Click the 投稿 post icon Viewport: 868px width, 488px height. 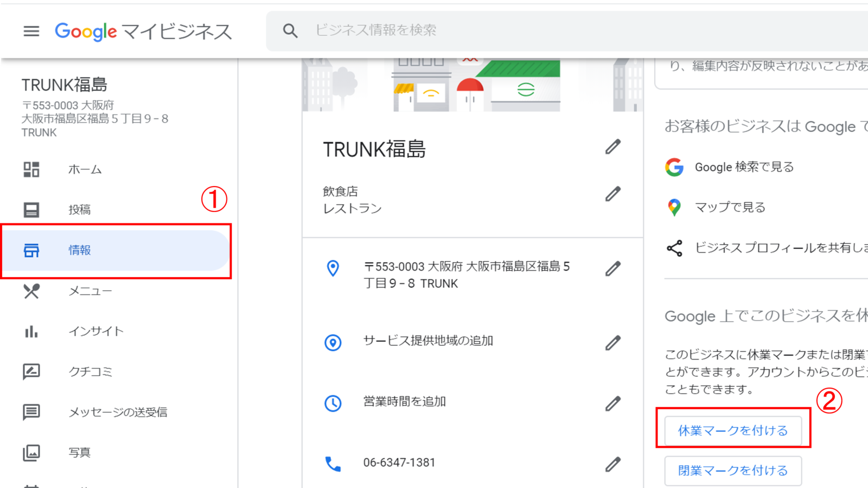pyautogui.click(x=31, y=210)
